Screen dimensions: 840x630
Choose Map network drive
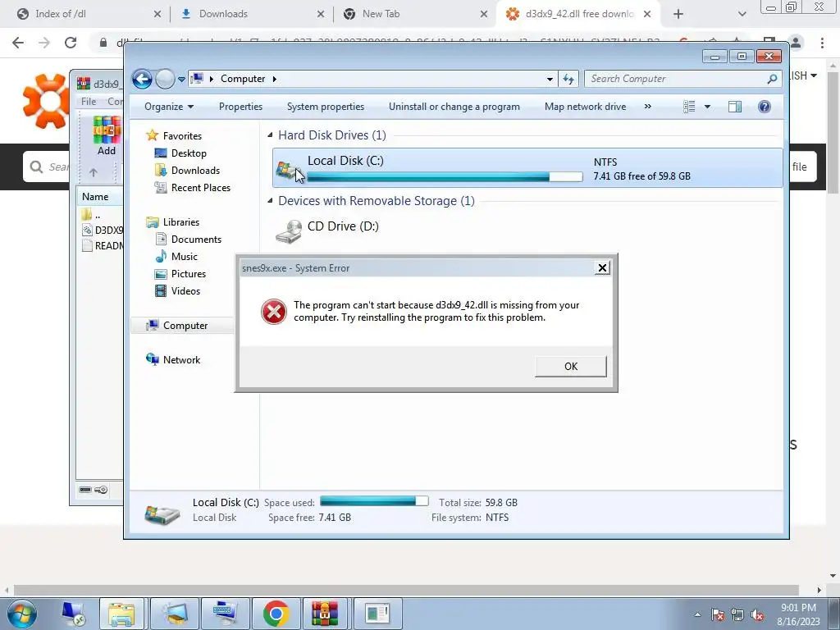585,107
